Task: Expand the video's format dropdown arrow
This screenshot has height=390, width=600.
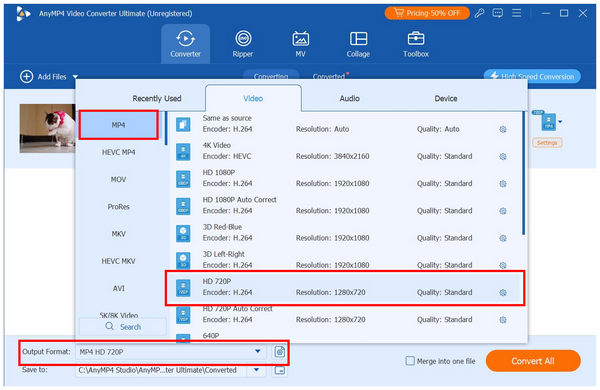Action: (560, 122)
